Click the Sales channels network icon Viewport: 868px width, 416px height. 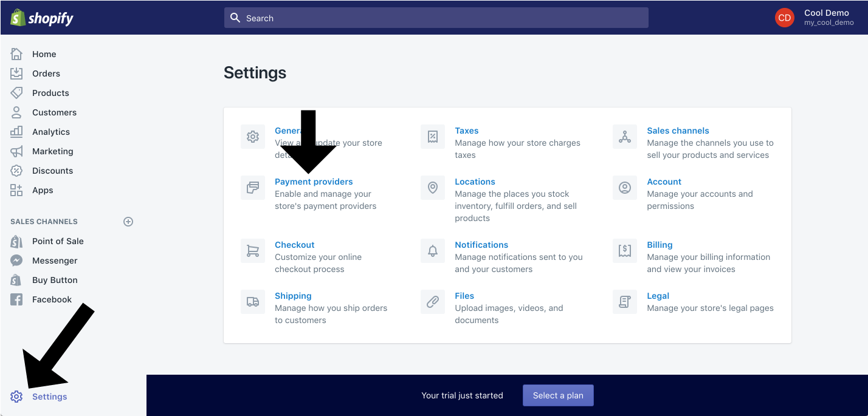[x=625, y=137]
